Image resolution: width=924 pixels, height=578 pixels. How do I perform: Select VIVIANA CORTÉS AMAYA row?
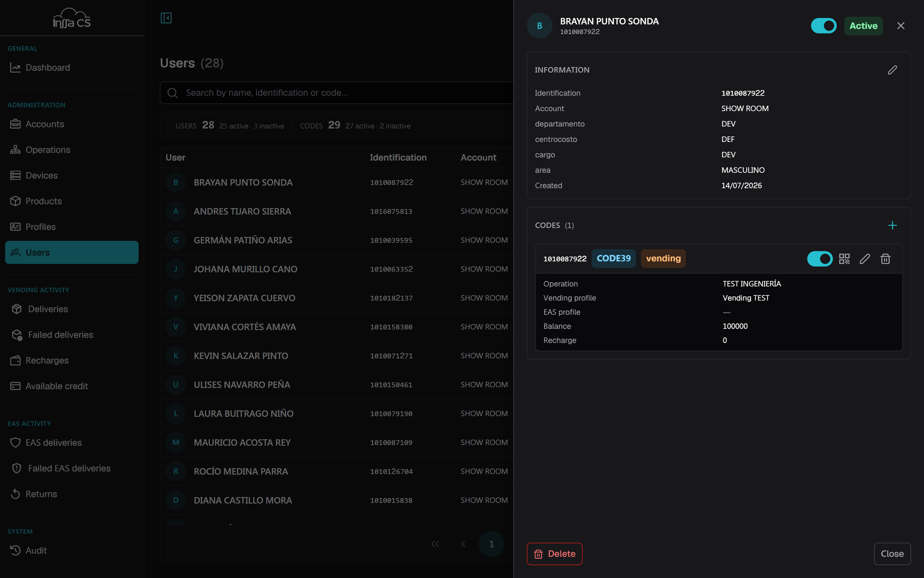click(x=337, y=327)
